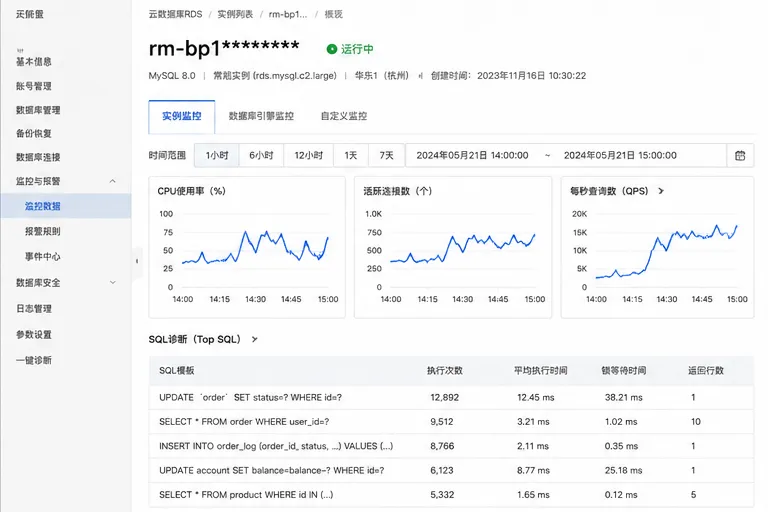Go to rm-bp1... breadcrumb

tap(288, 14)
